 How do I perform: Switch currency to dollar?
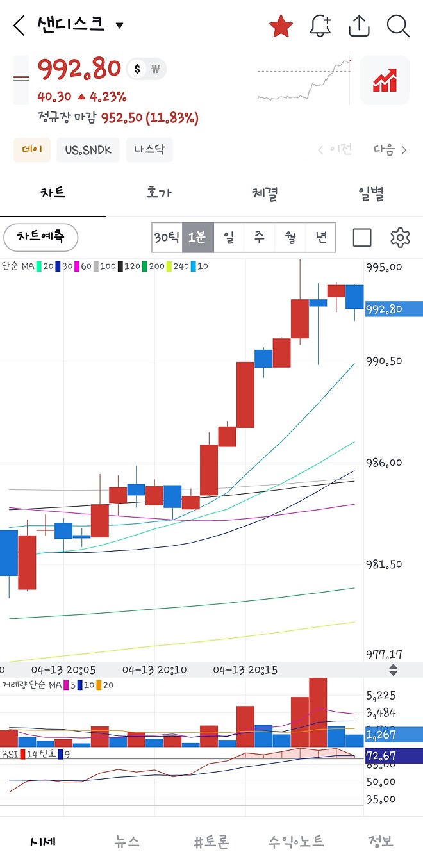(x=137, y=69)
